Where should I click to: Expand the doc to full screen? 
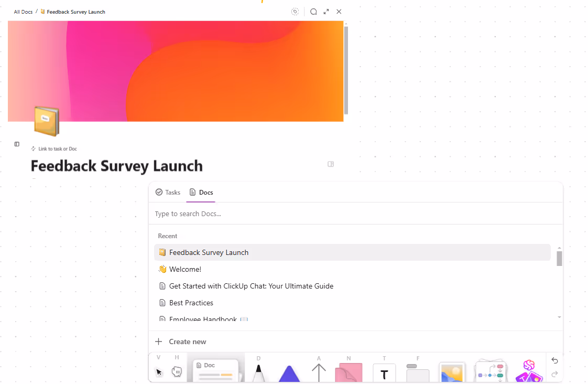coord(326,11)
